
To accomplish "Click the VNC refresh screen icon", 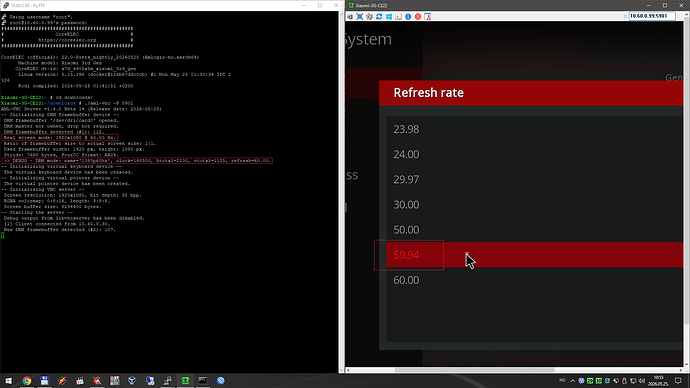I will click(379, 16).
